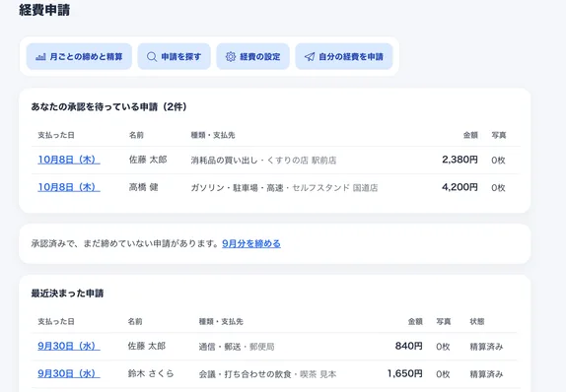
Task: Click the 状態 column header
Action: tap(477, 321)
